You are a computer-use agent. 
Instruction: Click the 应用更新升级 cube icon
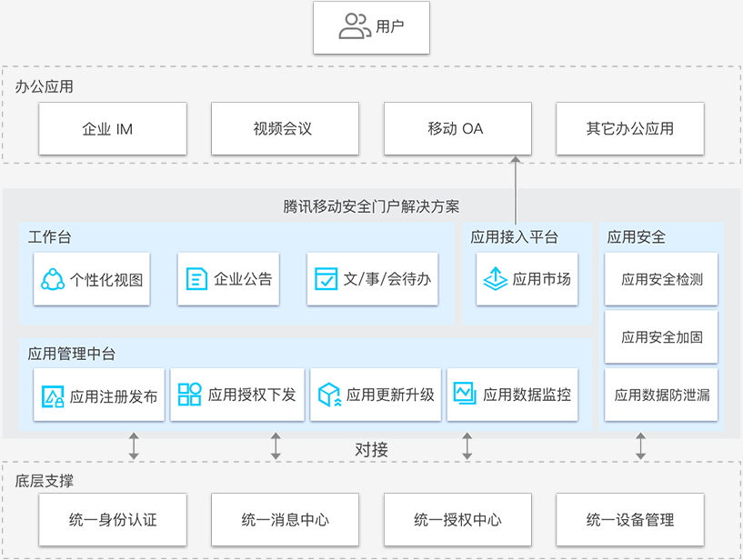pos(328,395)
